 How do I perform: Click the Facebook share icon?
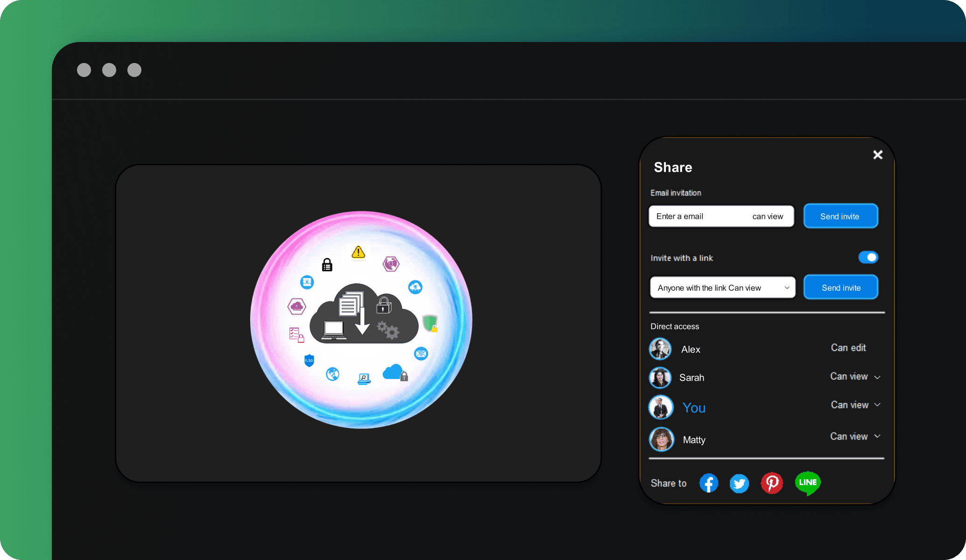(709, 481)
